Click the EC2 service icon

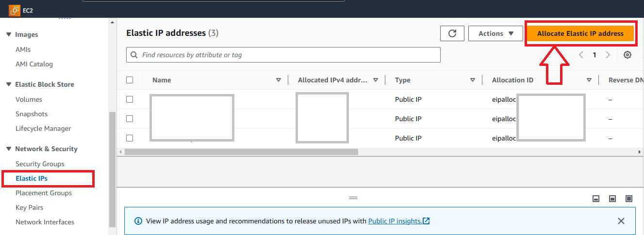tap(15, 10)
